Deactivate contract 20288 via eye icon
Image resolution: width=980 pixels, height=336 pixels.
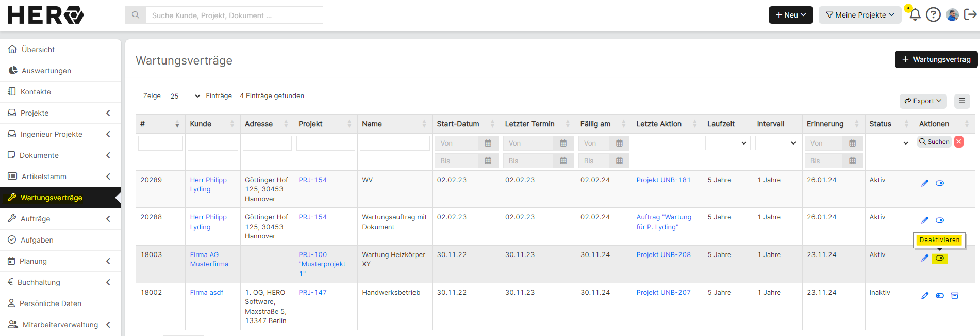(940, 220)
